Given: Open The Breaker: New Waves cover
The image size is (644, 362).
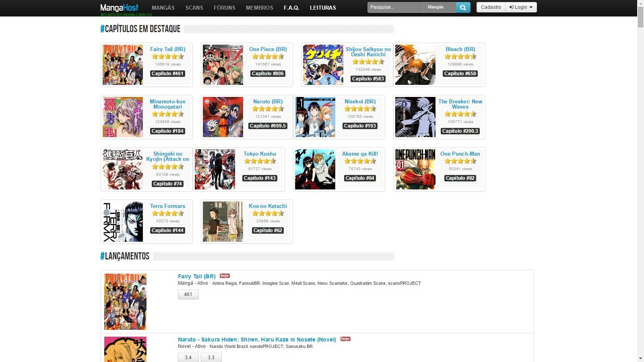Looking at the screenshot, I should click(x=415, y=117).
